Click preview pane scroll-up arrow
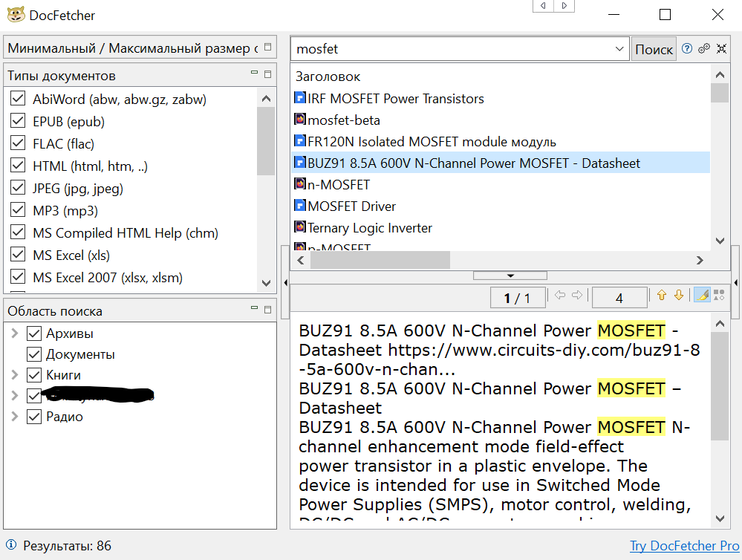This screenshot has width=742, height=560. pyautogui.click(x=720, y=324)
